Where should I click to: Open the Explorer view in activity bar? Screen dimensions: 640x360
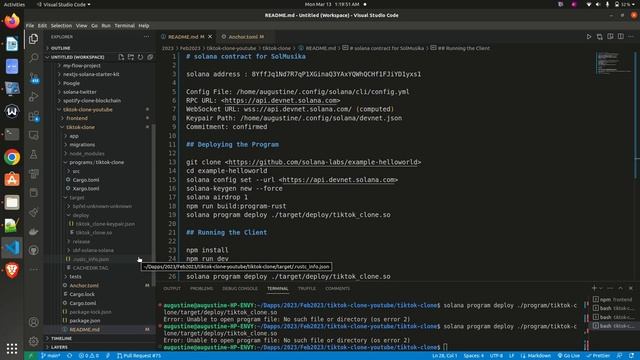point(33,39)
